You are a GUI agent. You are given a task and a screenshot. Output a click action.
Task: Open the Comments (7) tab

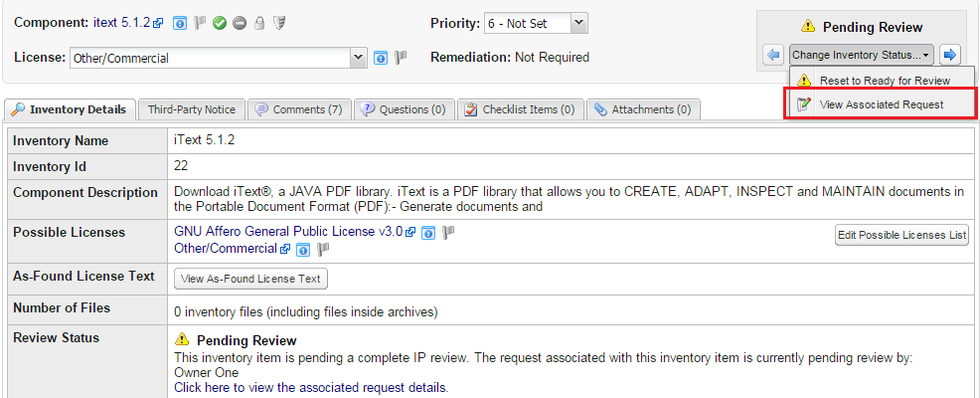(298, 109)
